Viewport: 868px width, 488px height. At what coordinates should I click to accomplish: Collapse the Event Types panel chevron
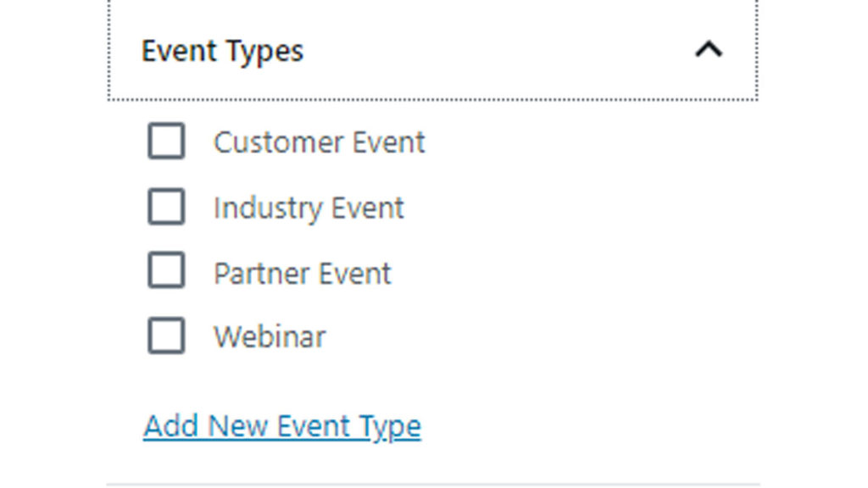(709, 51)
